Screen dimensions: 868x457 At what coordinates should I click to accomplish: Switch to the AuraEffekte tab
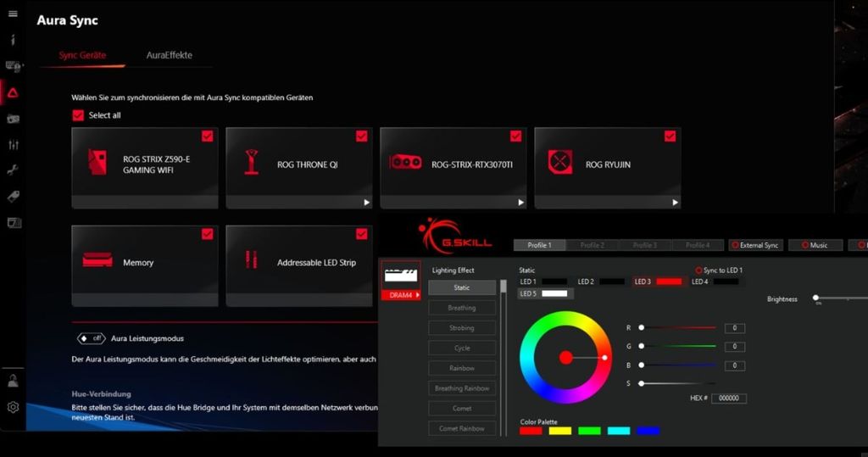coord(170,55)
